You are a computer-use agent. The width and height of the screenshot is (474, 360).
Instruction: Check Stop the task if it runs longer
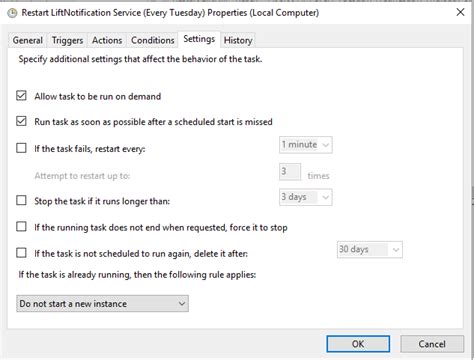pyautogui.click(x=21, y=200)
